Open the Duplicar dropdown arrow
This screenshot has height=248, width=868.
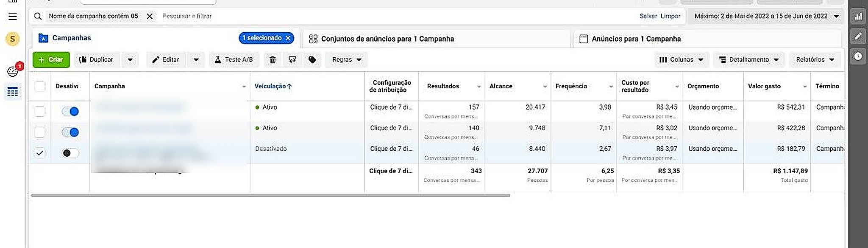pyautogui.click(x=130, y=60)
